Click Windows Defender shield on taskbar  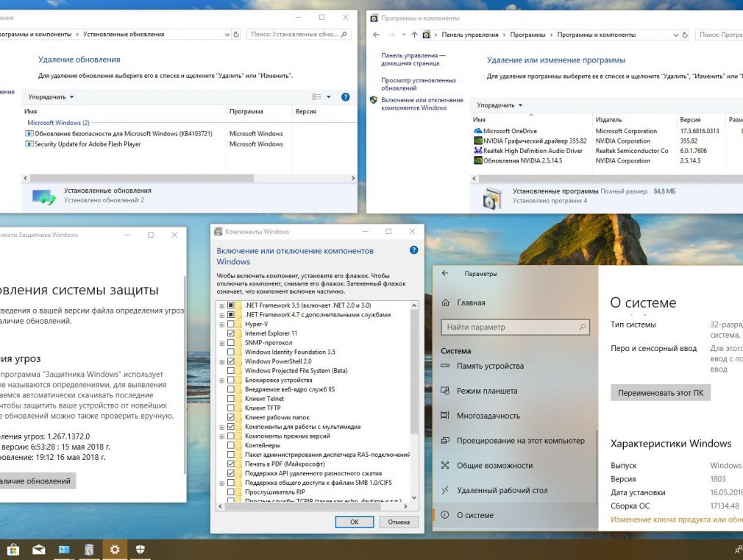point(141,550)
